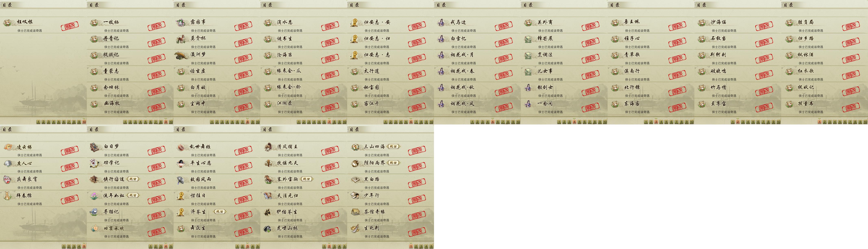Select the teahouse icon next to 茶馆奇缘

pyautogui.click(x=355, y=212)
